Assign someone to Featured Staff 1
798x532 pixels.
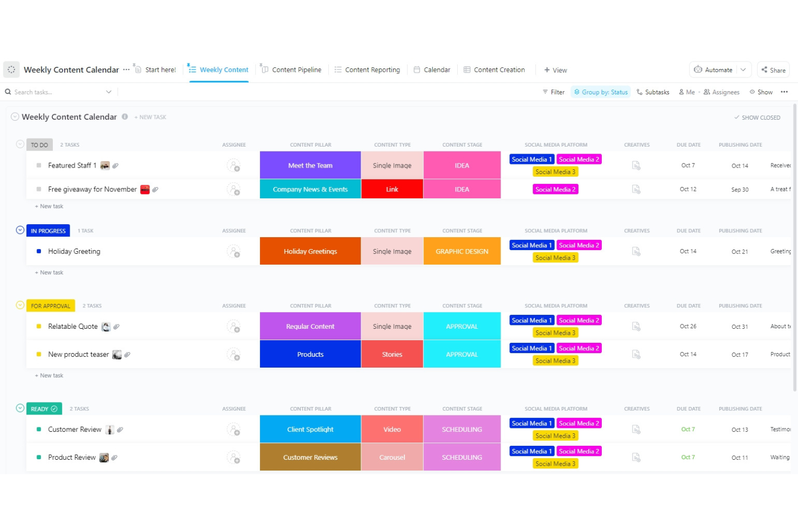coord(233,165)
